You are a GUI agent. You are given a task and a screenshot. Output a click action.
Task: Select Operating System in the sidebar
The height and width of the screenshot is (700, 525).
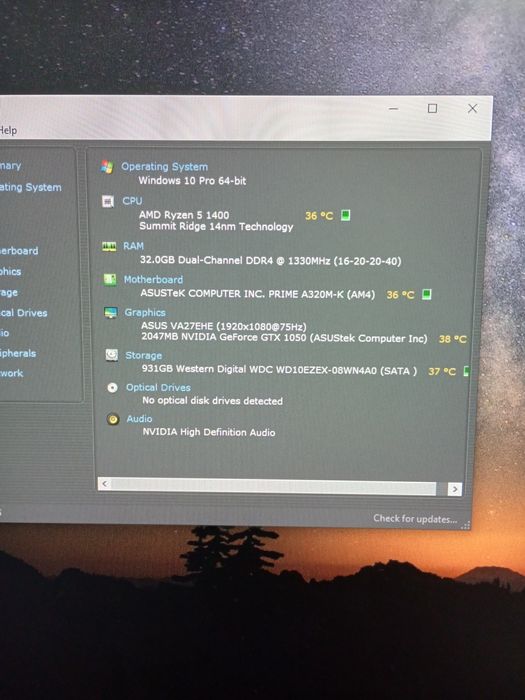[30, 187]
